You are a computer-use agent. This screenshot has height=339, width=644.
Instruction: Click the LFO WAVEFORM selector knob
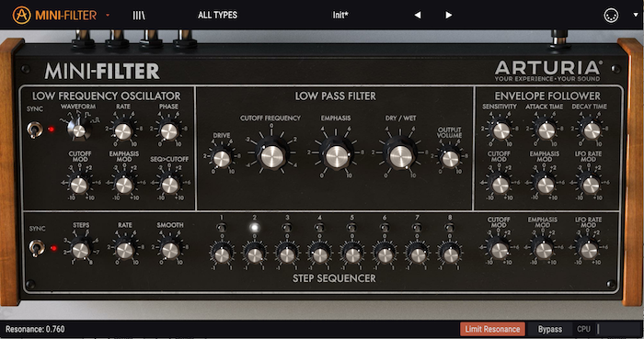(79, 130)
